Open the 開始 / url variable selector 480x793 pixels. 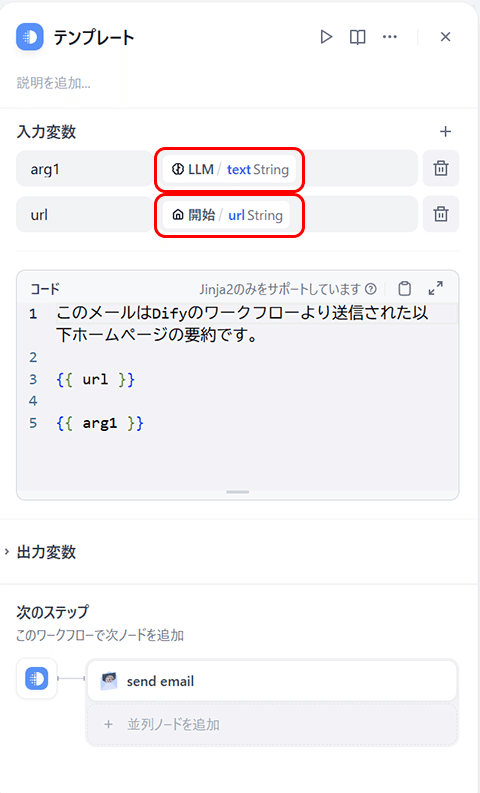[226, 215]
